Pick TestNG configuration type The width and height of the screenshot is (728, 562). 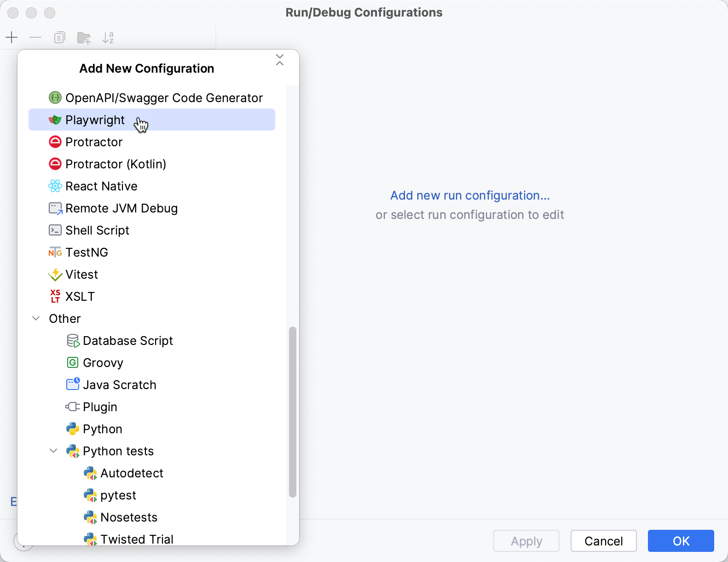[x=152, y=252]
